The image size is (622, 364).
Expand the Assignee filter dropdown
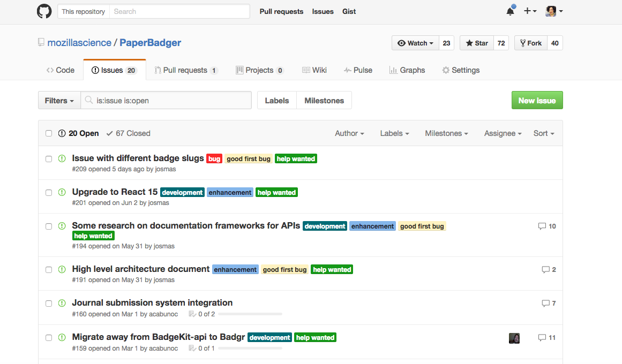[503, 133]
